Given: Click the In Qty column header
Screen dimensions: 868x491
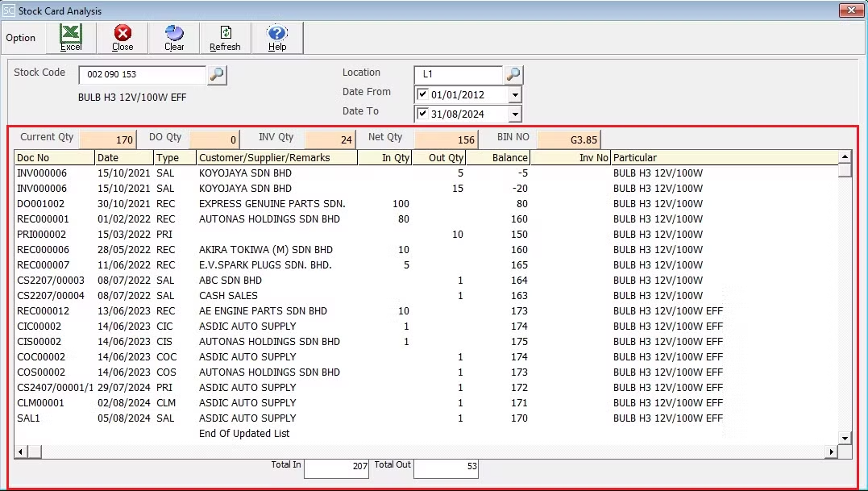Looking at the screenshot, I should 384,158.
